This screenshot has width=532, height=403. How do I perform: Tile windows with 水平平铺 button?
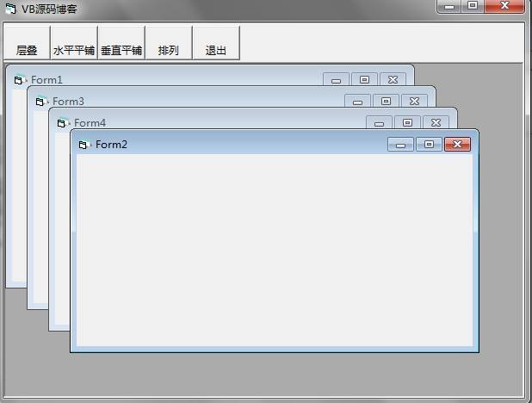coord(74,43)
